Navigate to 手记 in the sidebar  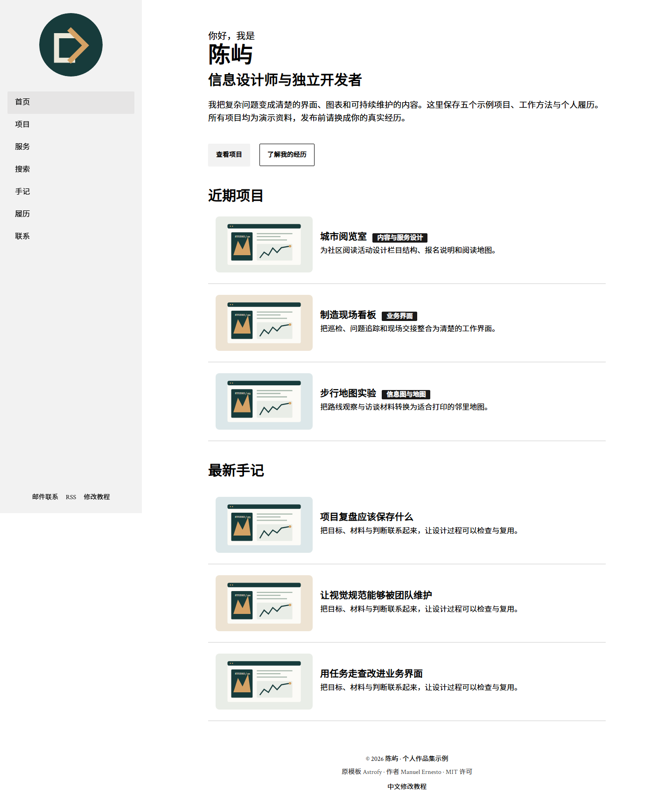click(71, 192)
